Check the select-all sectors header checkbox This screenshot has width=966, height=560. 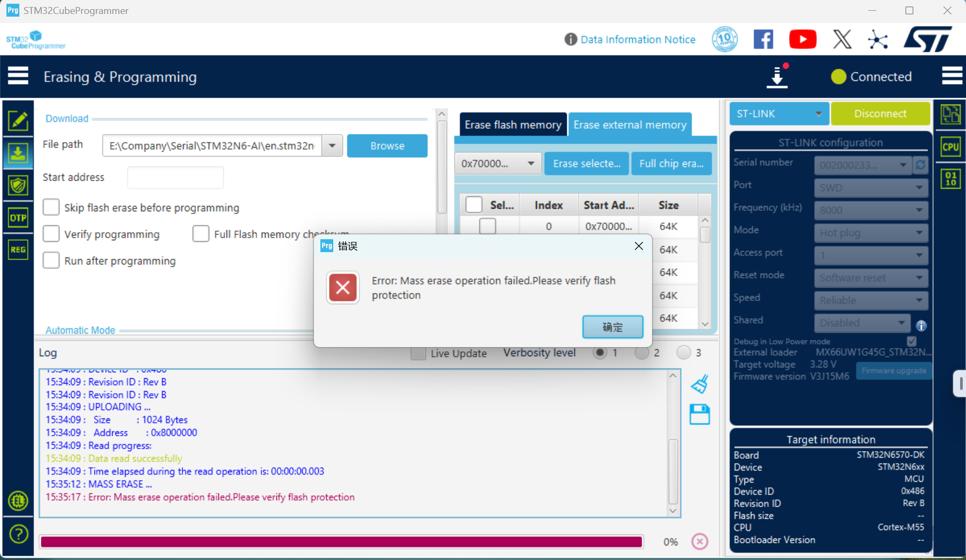pos(474,205)
